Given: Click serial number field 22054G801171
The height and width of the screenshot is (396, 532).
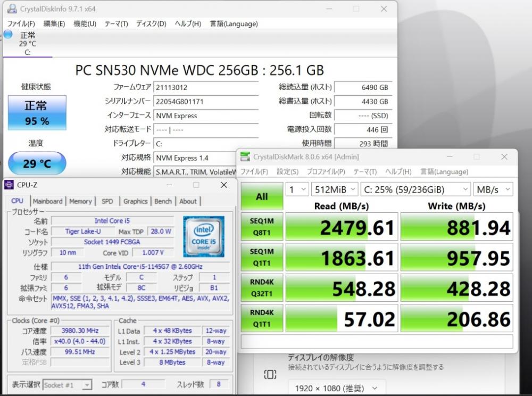Looking at the screenshot, I should tap(206, 102).
